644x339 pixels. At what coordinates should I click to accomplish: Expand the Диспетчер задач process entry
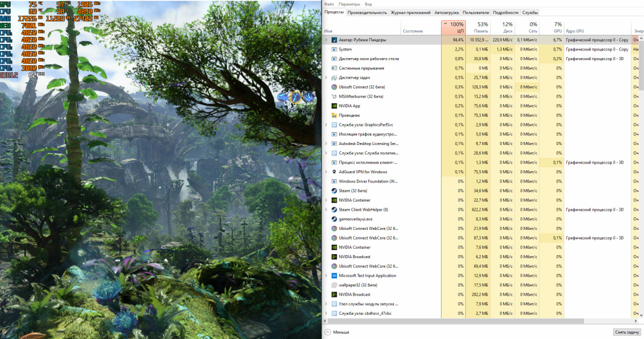coord(326,78)
